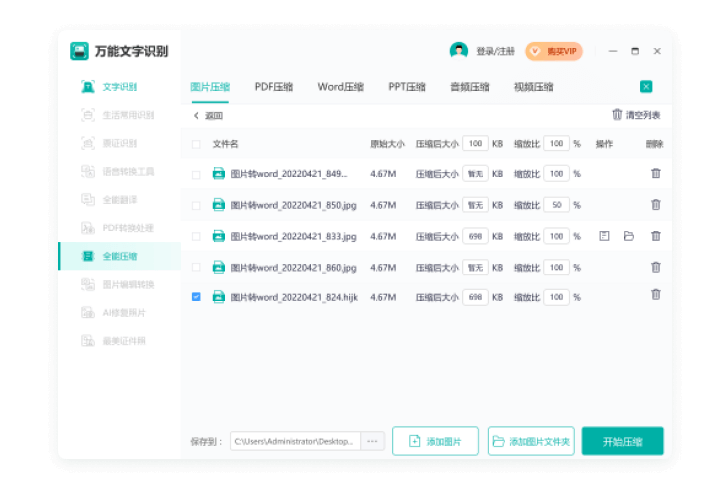Viewport: 706px width, 496px height.
Task: Check the box for 图片转word_20220421_833.jpg
Action: coord(196,236)
